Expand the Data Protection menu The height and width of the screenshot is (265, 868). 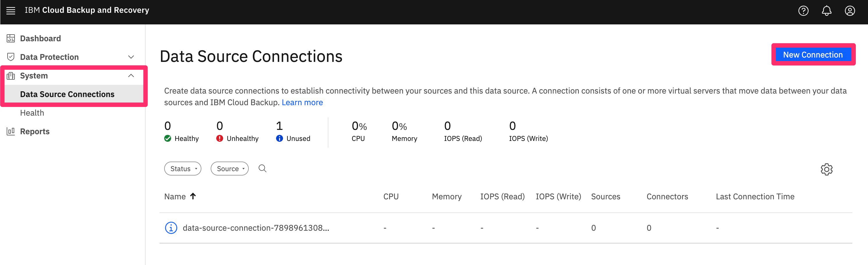tap(131, 57)
